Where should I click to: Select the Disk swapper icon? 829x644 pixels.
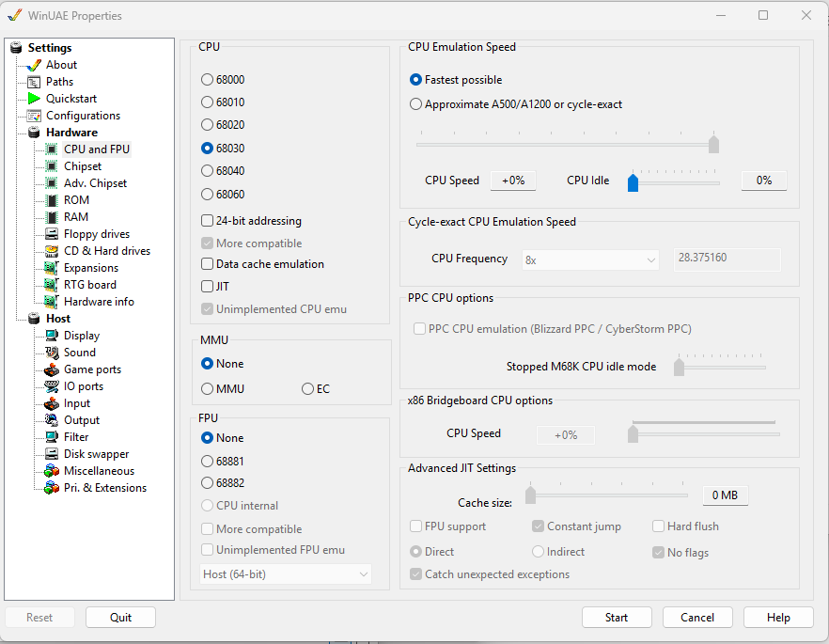[x=52, y=454]
